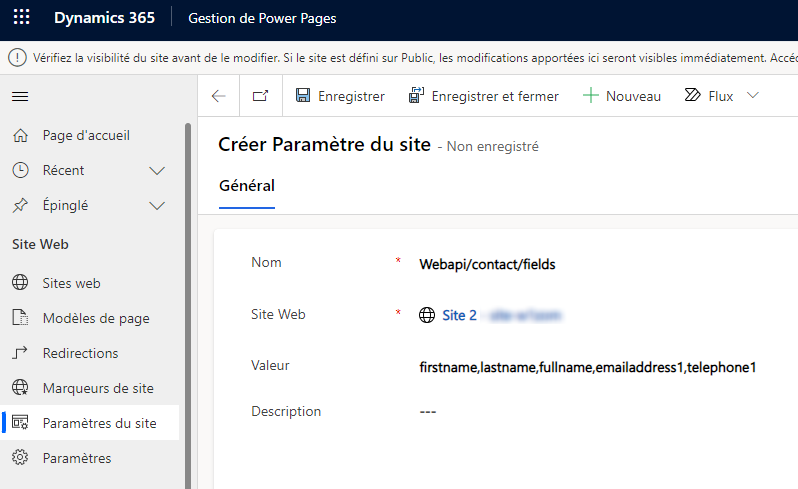Viewport: 798px width, 489px height.
Task: Click the visibility warning banner text
Action: tap(415, 58)
